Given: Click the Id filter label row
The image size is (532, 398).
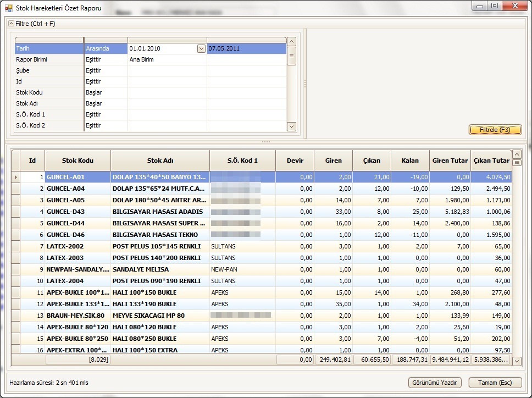Looking at the screenshot, I should coord(49,81).
